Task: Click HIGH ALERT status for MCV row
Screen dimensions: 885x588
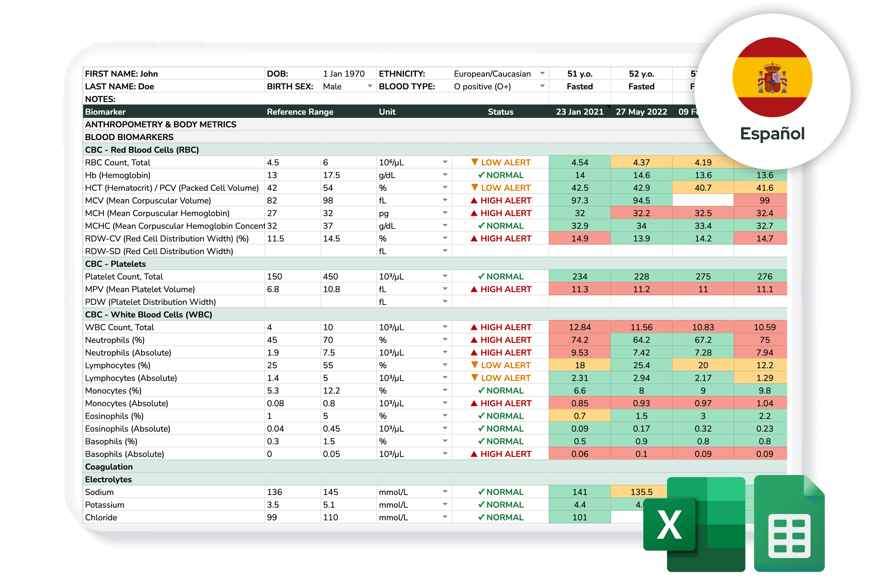Action: click(501, 201)
